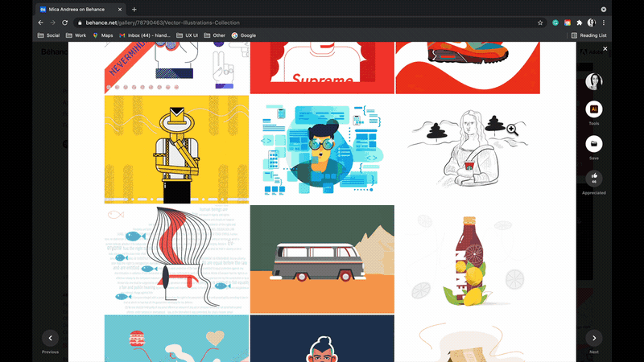Image resolution: width=644 pixels, height=362 pixels.
Task: Open the UX UI bookmarks folder
Action: click(x=187, y=35)
